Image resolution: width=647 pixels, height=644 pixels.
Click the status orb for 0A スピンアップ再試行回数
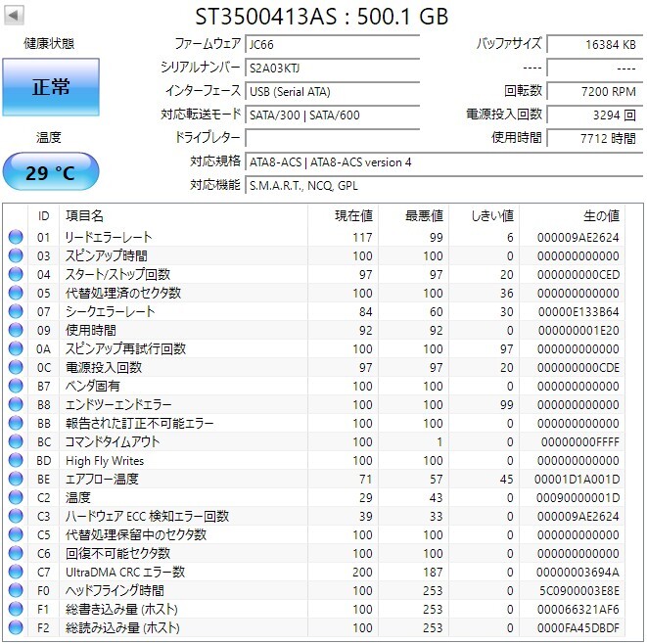[16, 348]
